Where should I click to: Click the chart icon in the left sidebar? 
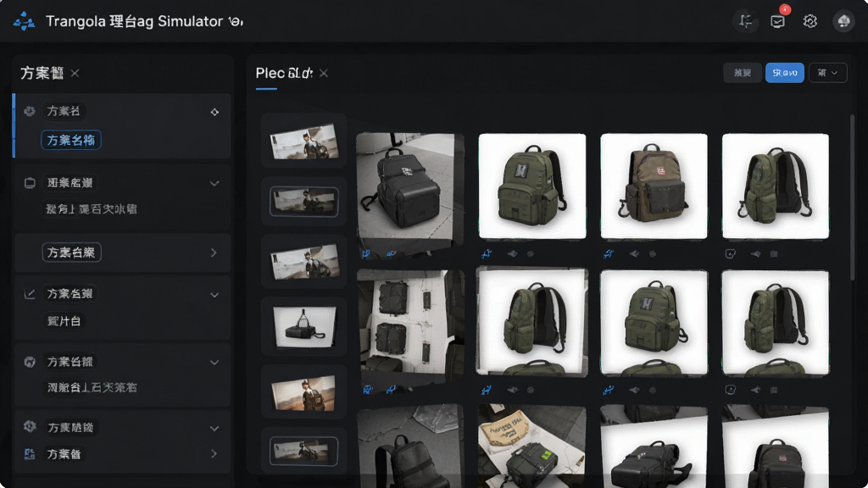click(x=30, y=294)
